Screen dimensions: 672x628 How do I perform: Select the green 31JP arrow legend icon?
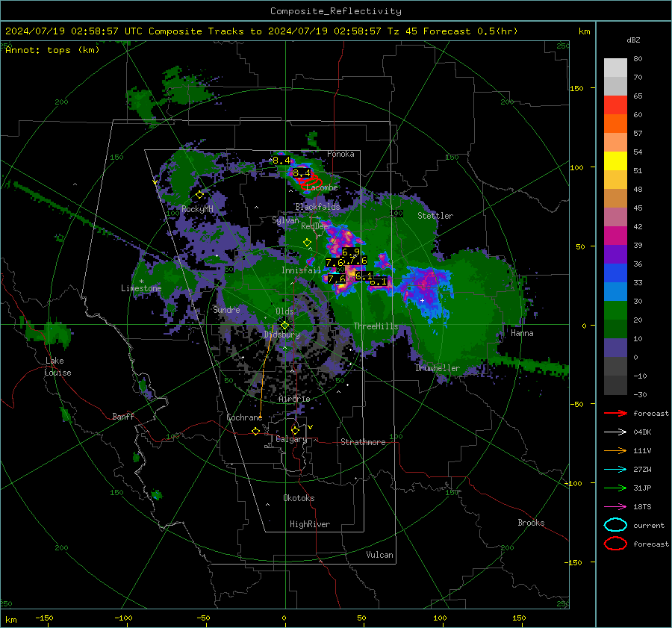[x=615, y=488]
